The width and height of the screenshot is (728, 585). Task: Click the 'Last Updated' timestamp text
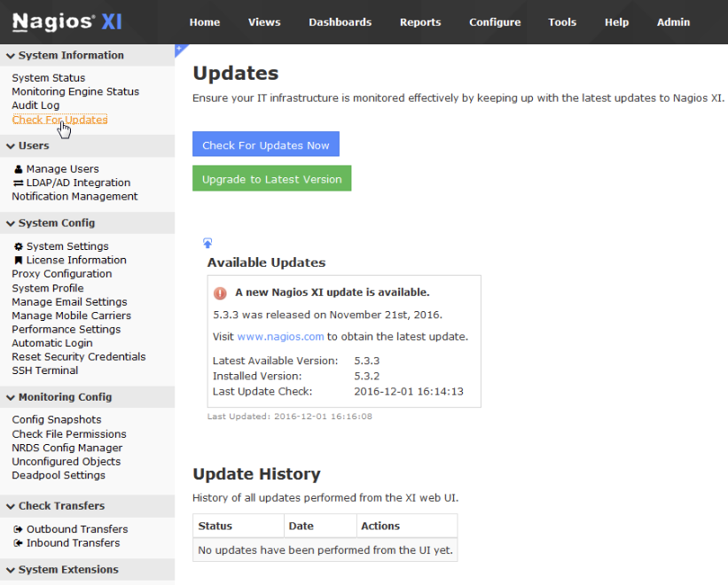290,417
